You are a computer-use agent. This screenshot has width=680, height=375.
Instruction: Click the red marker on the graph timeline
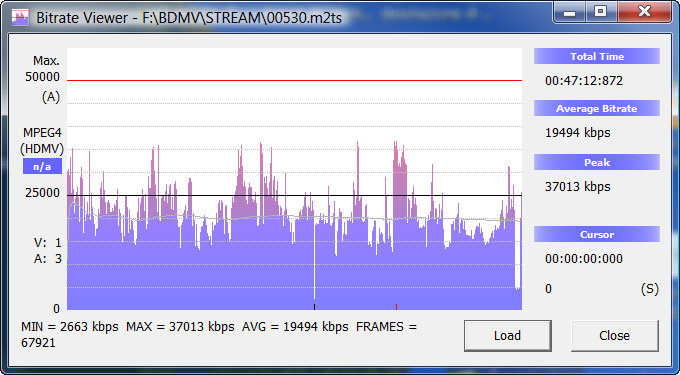396,307
